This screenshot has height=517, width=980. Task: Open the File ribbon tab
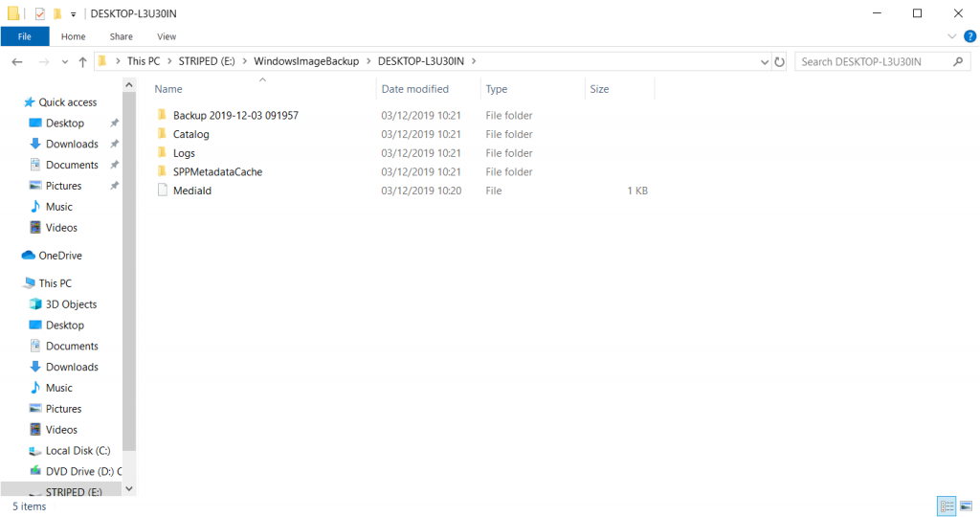click(x=25, y=36)
